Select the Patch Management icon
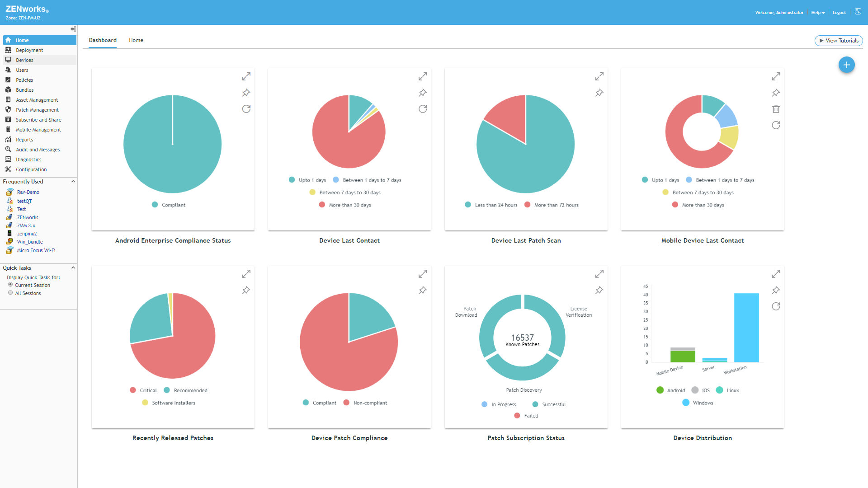This screenshot has height=488, width=868. point(9,109)
